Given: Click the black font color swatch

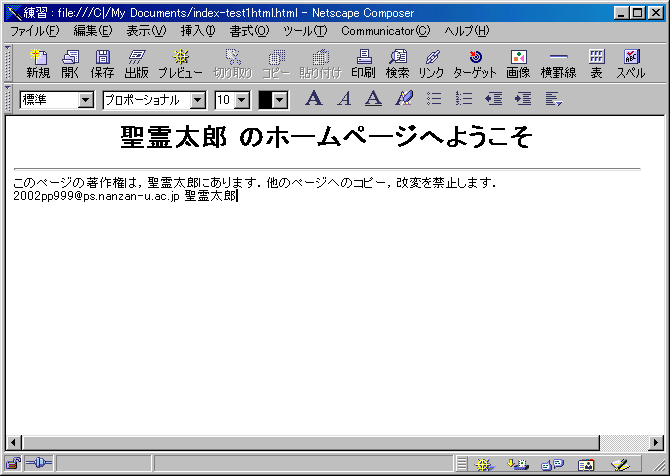Looking at the screenshot, I should click(266, 101).
